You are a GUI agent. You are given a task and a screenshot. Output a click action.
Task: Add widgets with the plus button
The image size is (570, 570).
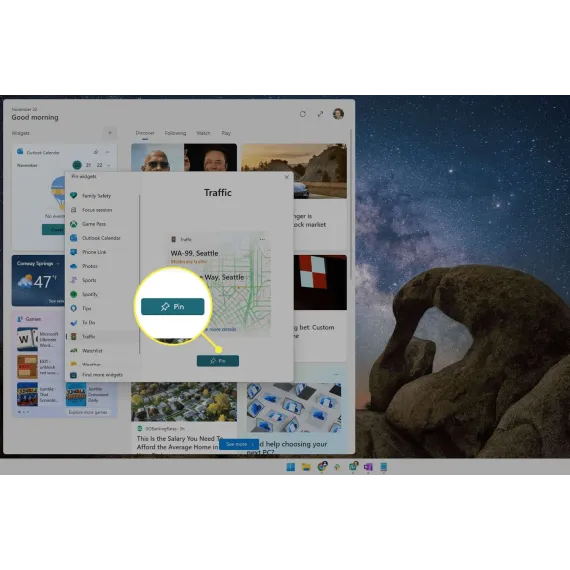[x=110, y=133]
